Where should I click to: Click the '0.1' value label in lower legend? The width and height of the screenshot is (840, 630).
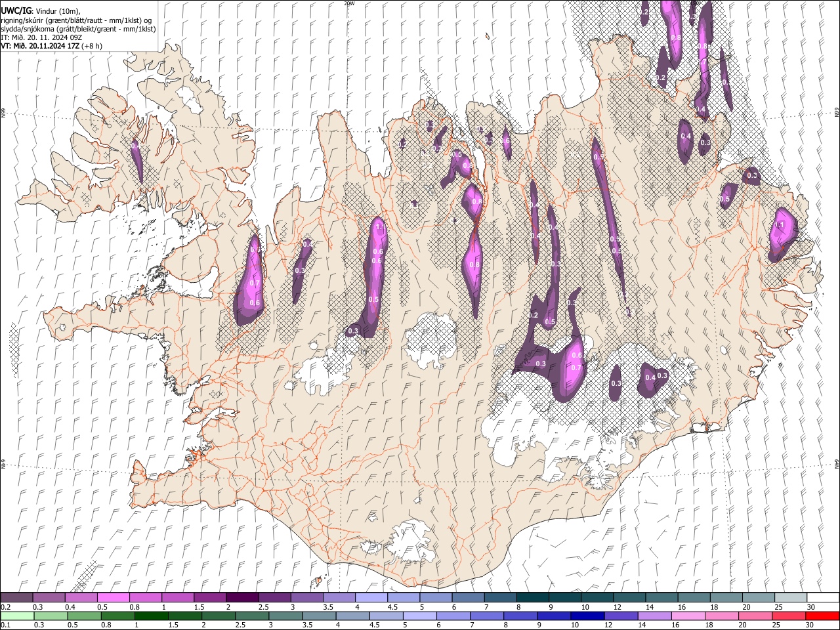(x=5, y=626)
